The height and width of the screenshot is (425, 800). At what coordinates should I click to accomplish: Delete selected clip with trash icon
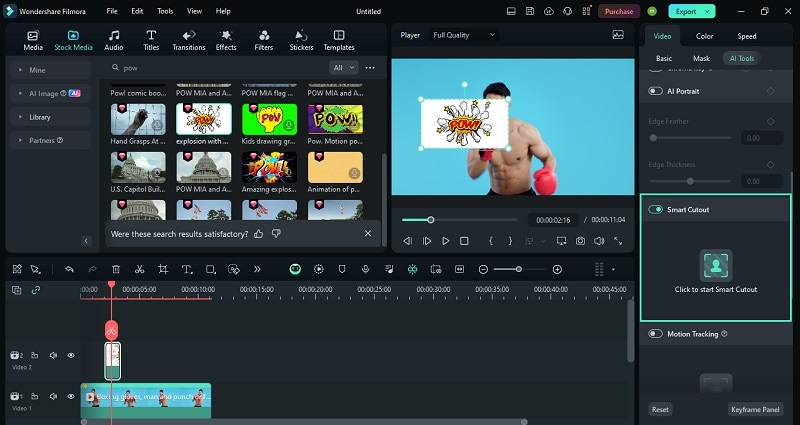[x=116, y=269]
